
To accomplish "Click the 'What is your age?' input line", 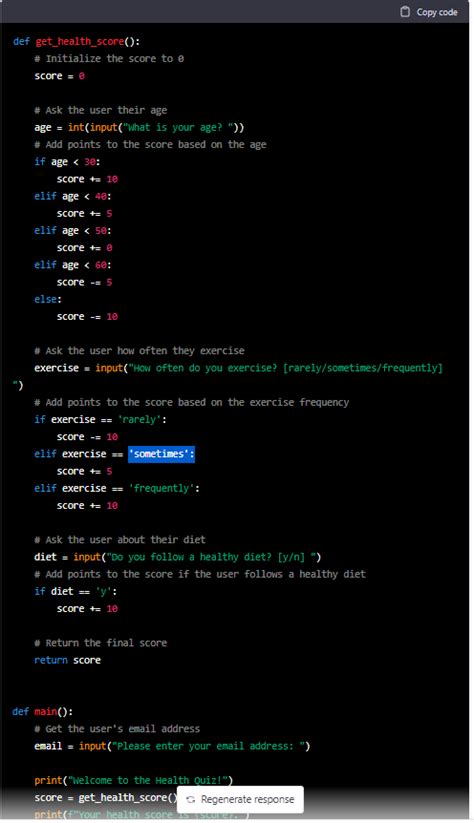I will [139, 127].
